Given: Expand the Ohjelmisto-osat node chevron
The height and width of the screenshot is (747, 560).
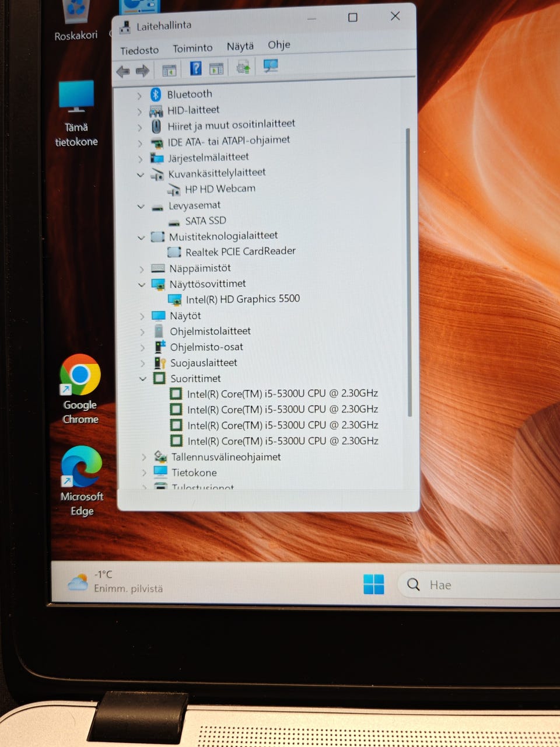Looking at the screenshot, I should (x=142, y=348).
